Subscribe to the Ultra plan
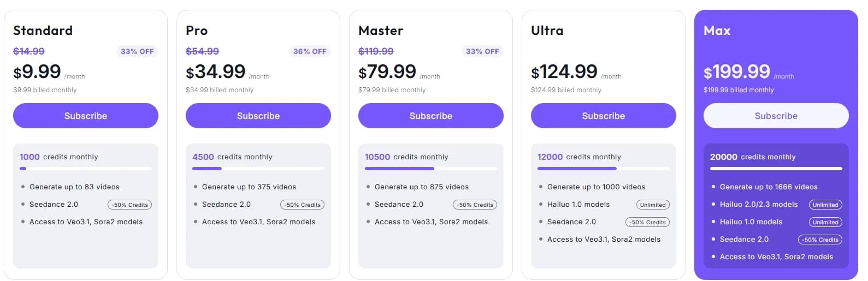 click(x=604, y=116)
